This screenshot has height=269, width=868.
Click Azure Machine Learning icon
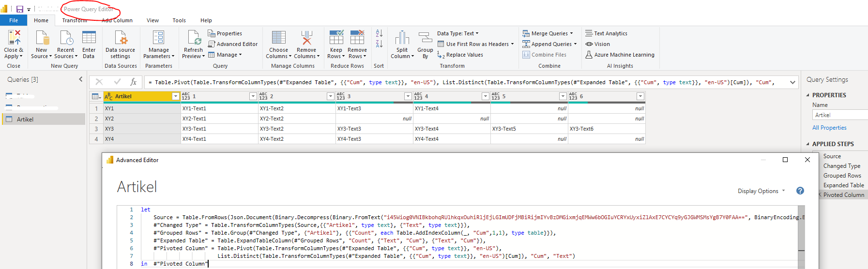pos(589,55)
